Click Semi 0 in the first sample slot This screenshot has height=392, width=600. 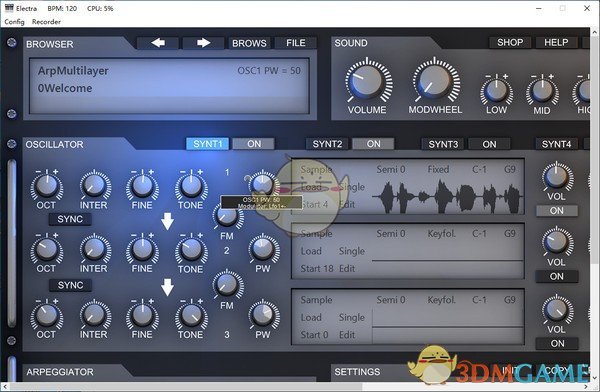click(390, 169)
